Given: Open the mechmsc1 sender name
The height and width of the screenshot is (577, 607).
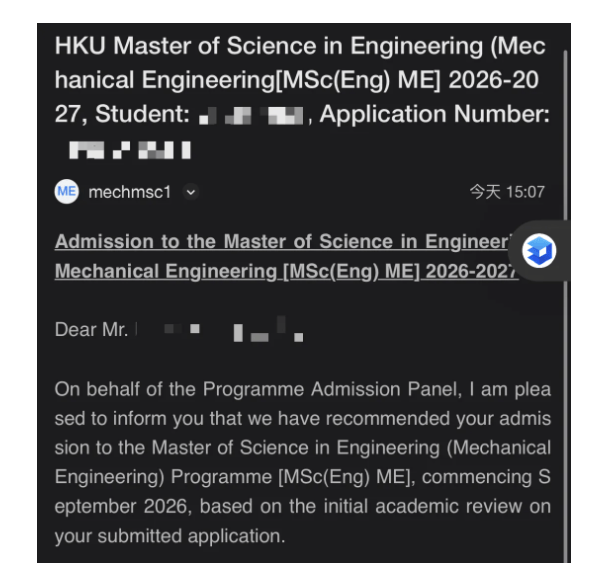Looking at the screenshot, I should (130, 192).
